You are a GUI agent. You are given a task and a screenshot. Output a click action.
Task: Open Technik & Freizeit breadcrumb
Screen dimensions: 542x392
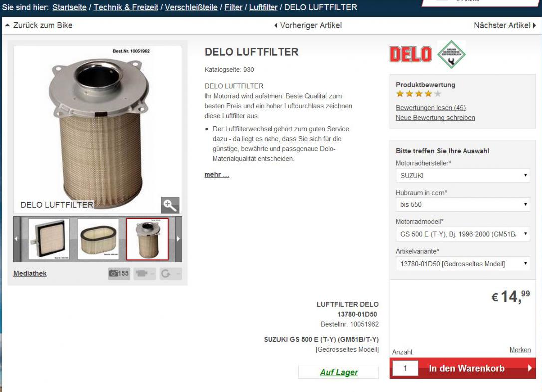(126, 7)
